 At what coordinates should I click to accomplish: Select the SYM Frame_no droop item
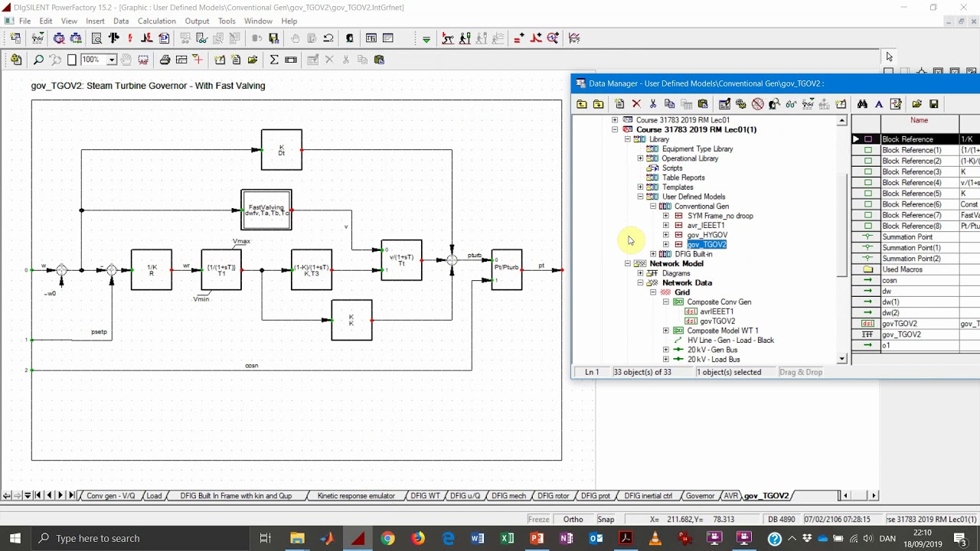(720, 216)
